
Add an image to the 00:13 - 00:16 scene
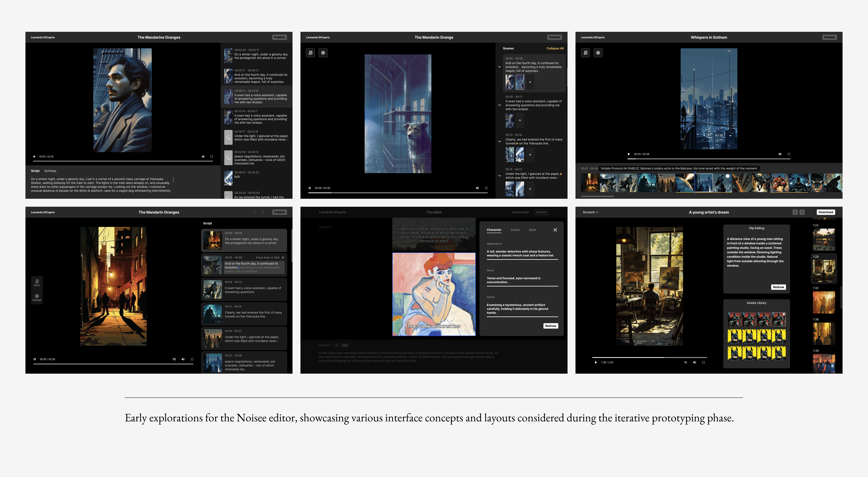click(530, 155)
